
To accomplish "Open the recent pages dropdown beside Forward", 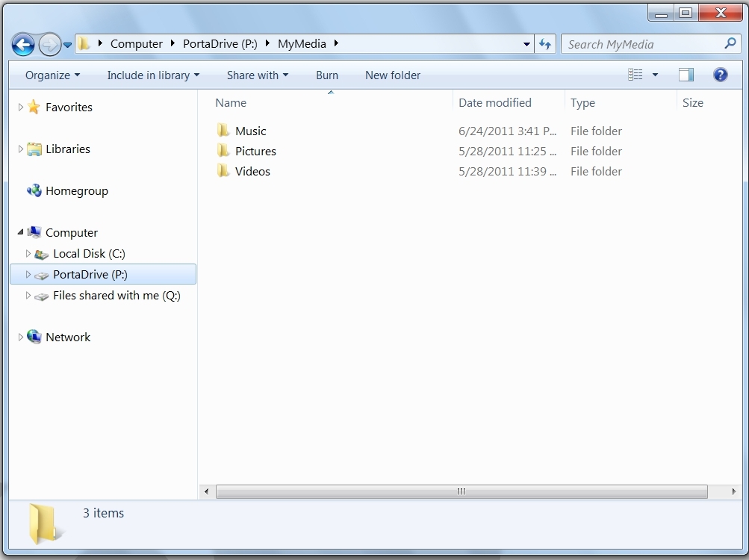I will (x=67, y=45).
